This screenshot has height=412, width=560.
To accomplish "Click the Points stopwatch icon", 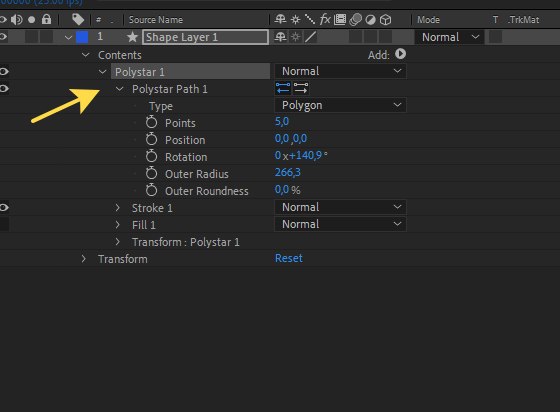I will pos(151,122).
